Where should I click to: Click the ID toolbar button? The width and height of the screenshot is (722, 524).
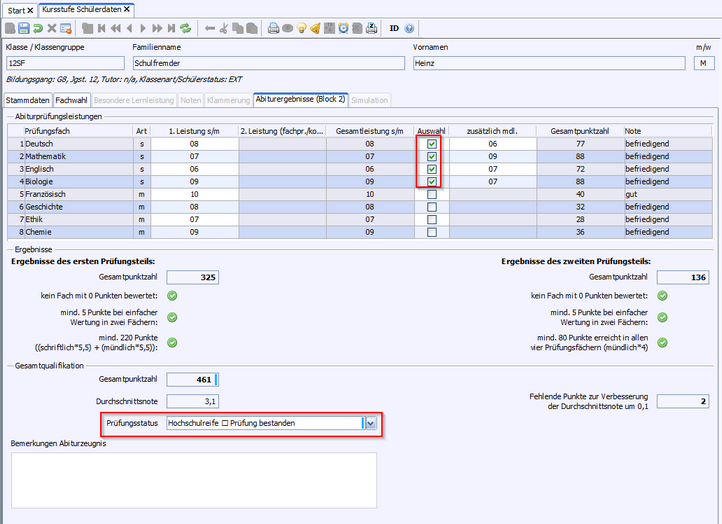point(393,28)
